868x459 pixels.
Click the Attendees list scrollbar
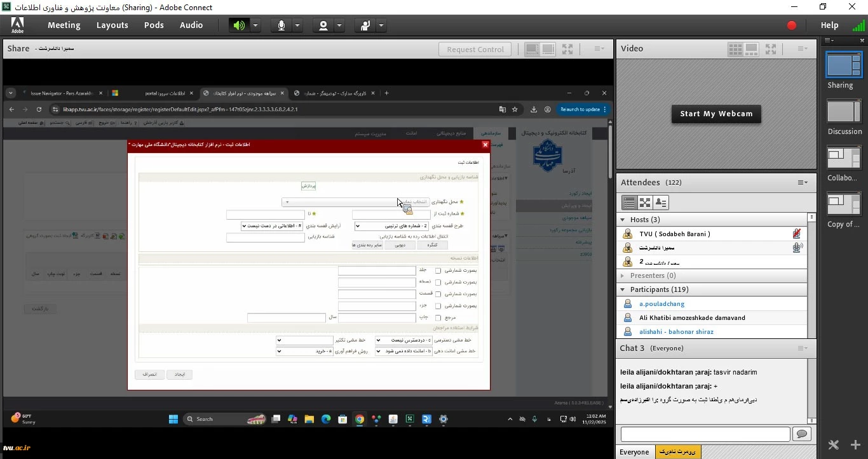811,273
